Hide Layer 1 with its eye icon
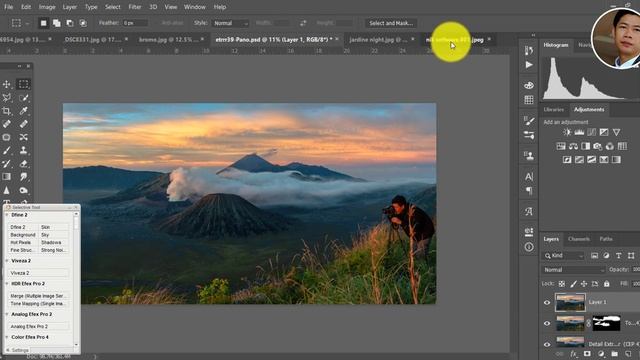Screen dimensions: 640x360 (x=547, y=302)
